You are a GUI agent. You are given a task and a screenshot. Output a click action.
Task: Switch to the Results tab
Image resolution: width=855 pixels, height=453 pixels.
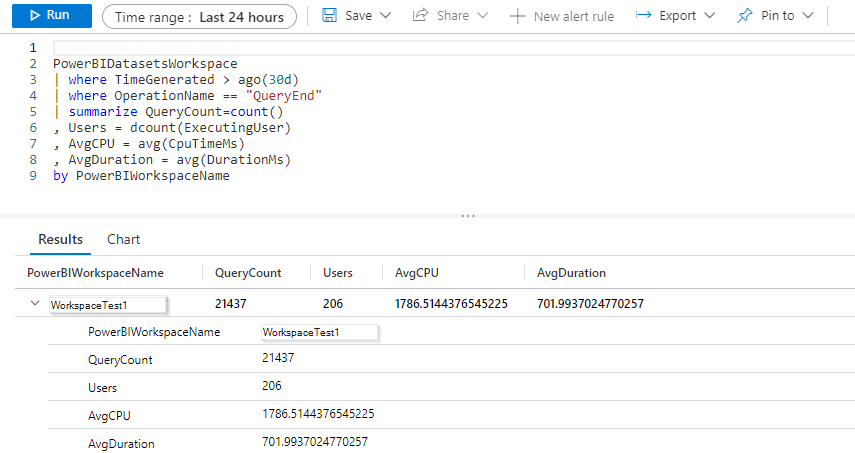tap(61, 239)
